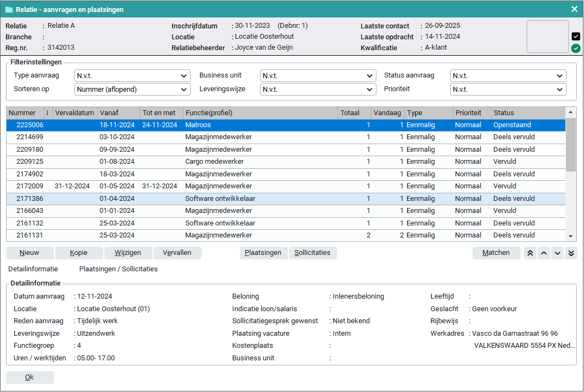
Task: Open the Type aanvraag dropdown
Action: point(132,76)
